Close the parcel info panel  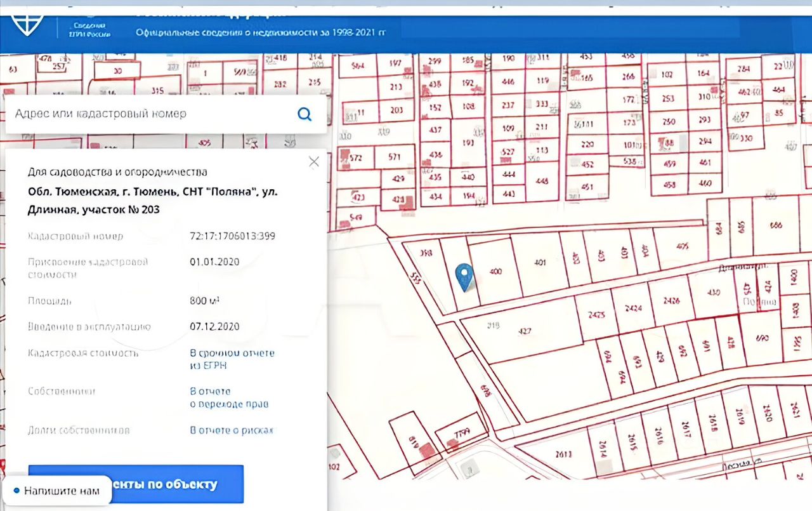tap(314, 162)
